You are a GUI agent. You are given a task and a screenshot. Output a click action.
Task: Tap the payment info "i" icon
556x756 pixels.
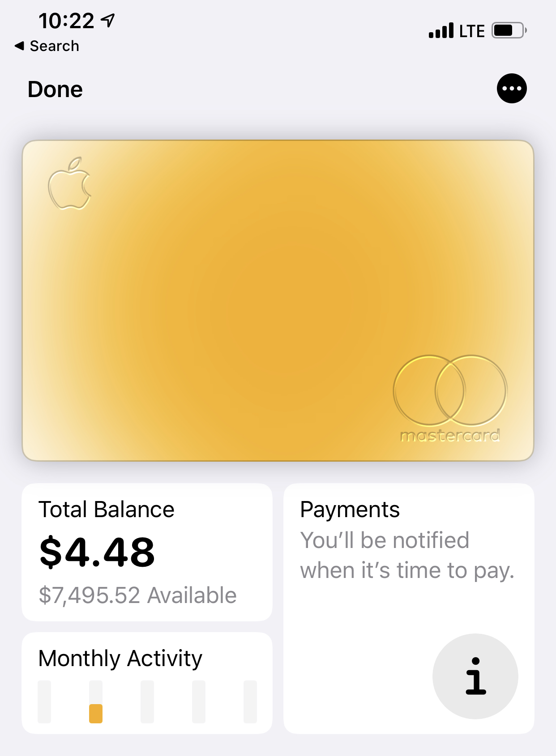point(475,676)
